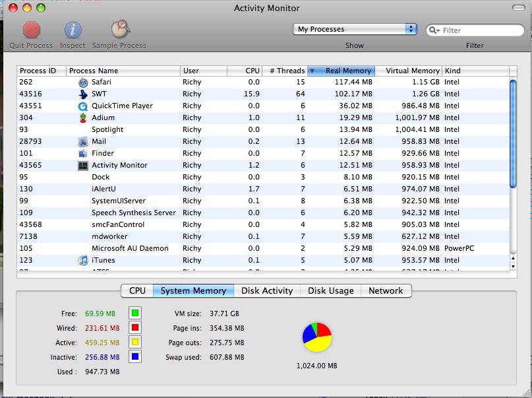Click the Sample Process icon
This screenshot has width=532, height=398.
[120, 29]
